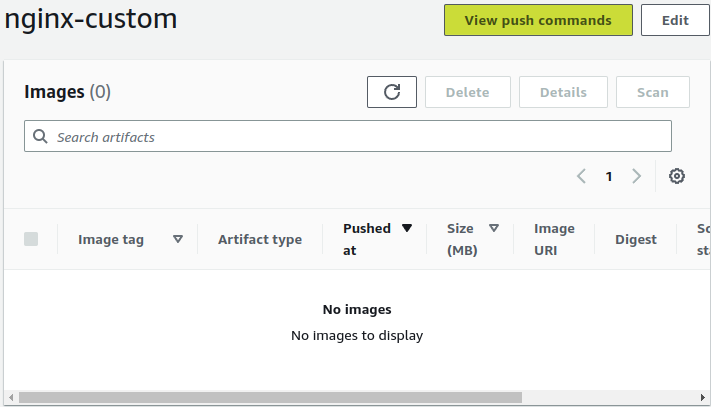Focus the Search artifacts input field
The height and width of the screenshot is (407, 711).
pos(360,137)
